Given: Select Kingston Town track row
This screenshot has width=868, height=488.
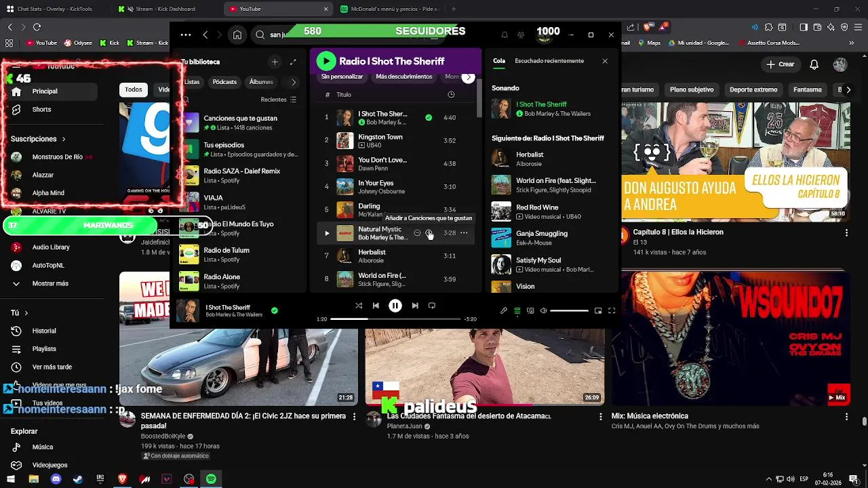Looking at the screenshot, I should pos(396,140).
